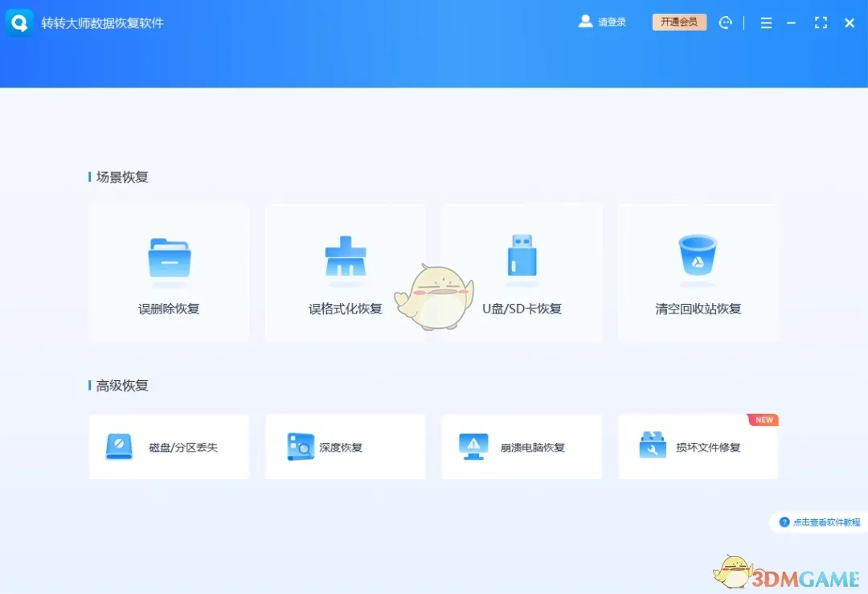Select the 崩溃电脑恢复 monitor icon

click(x=474, y=446)
